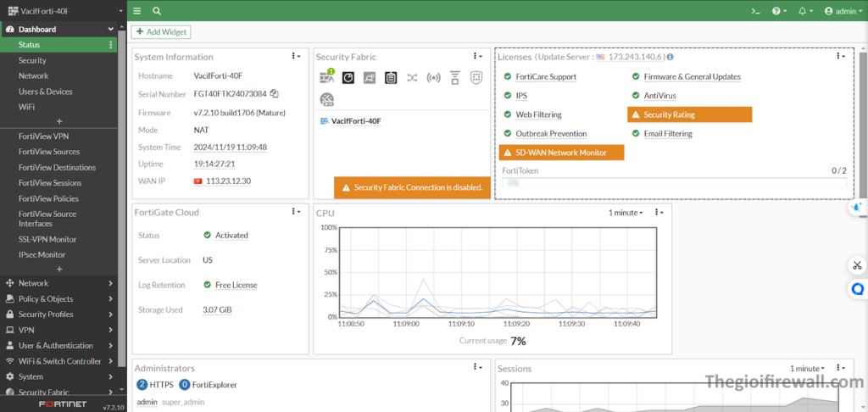Open the notifications bell dropdown
Image resolution: width=868 pixels, height=412 pixels.
[805, 11]
